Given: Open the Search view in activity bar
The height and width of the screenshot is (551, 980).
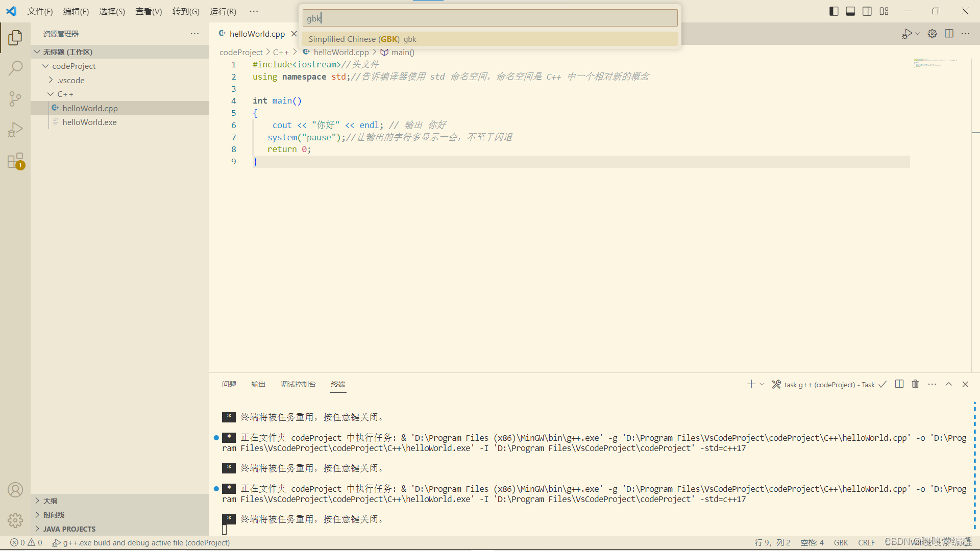Looking at the screenshot, I should click(15, 68).
